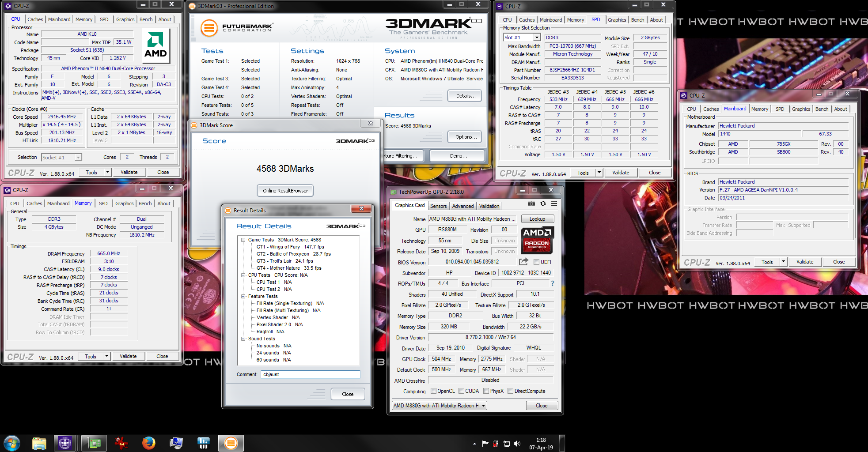
Task: Toggle the CUDA checkbox
Action: [461, 391]
